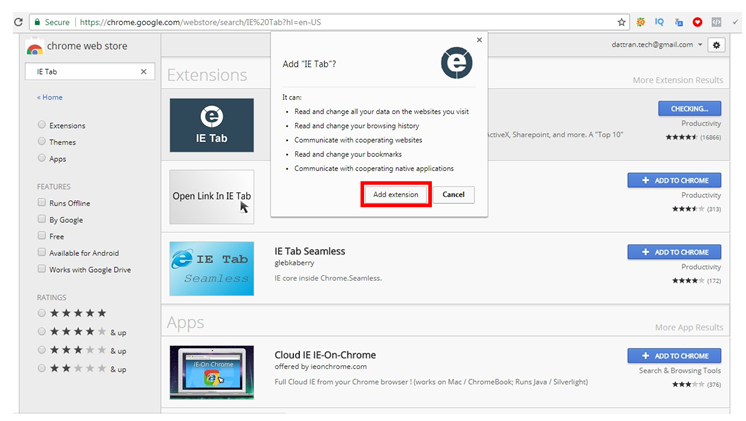Viewport: 746px width, 421px height.
Task: Click the browser address bar URL
Action: (x=200, y=22)
